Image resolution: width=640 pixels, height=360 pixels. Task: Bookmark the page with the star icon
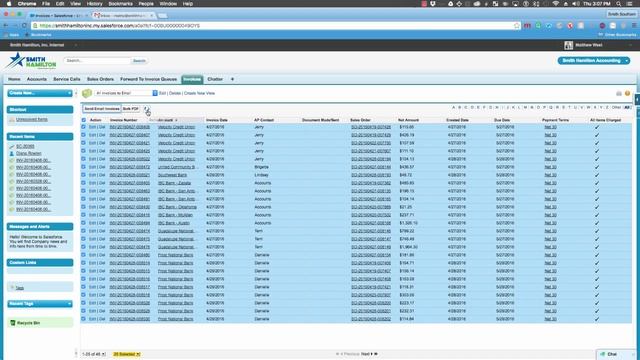click(517, 25)
